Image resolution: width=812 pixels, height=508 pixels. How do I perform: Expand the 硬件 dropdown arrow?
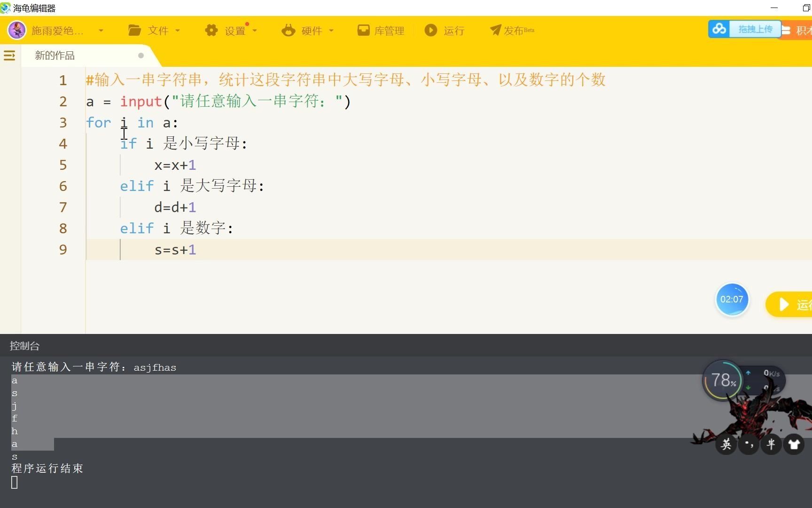click(x=331, y=31)
